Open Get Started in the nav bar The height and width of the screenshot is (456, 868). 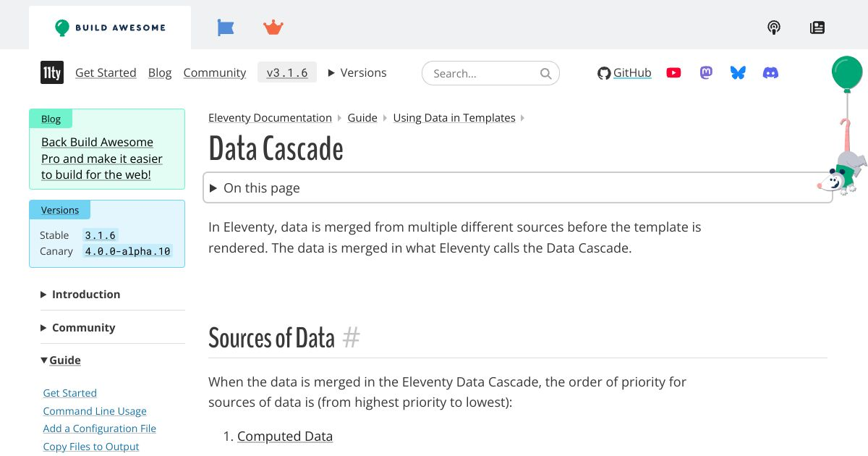coord(106,72)
